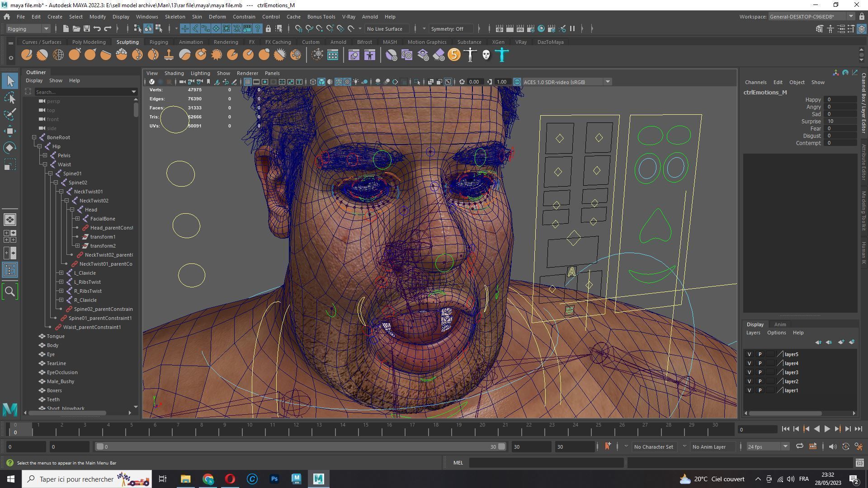Activate the Lasso select tool

click(x=10, y=98)
